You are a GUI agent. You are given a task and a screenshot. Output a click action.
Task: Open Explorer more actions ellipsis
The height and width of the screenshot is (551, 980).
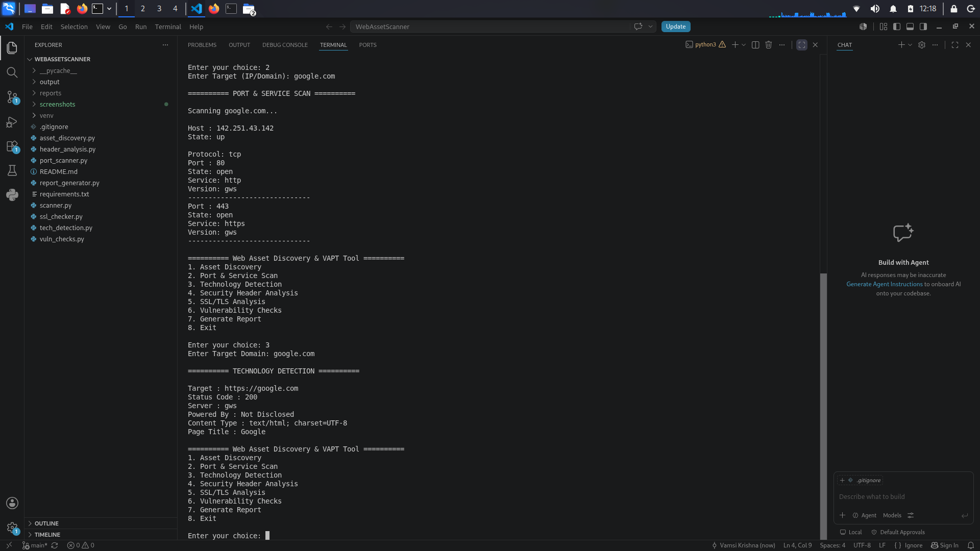point(165,45)
